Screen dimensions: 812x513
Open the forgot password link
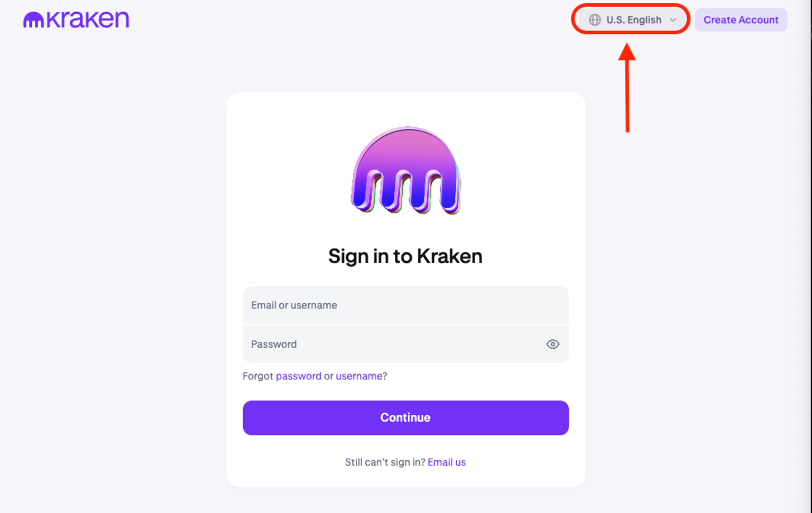(x=298, y=376)
